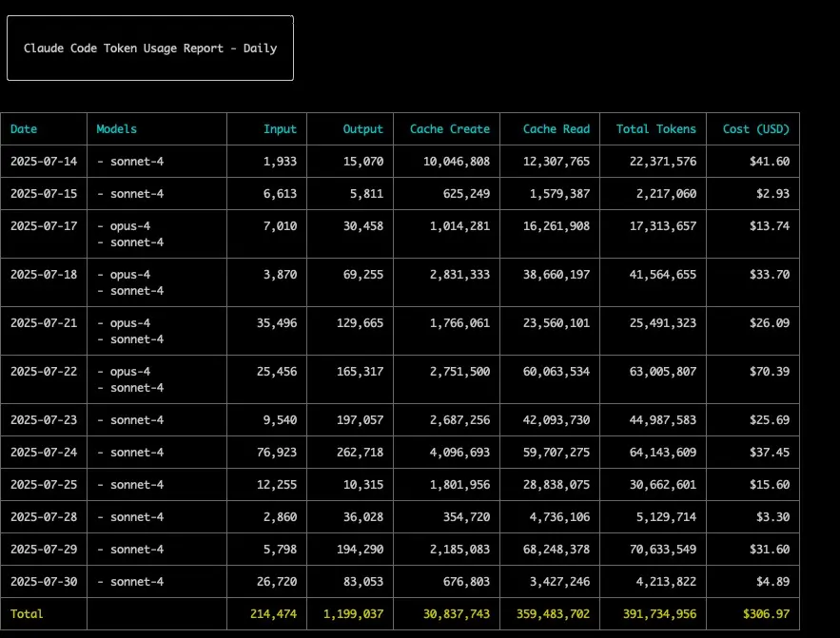Select the cache read value "68,248,378"

coord(557,550)
